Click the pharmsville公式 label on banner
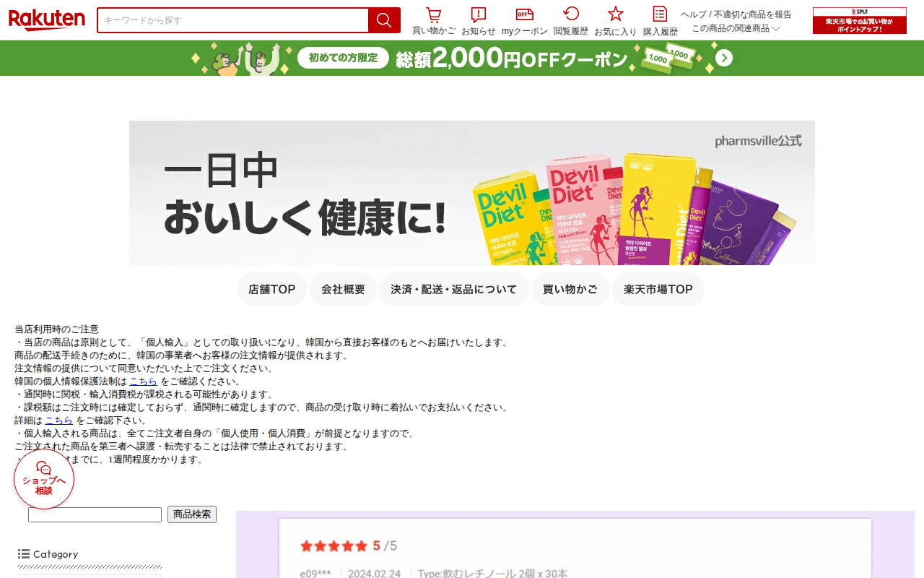The image size is (924, 578). [x=758, y=141]
